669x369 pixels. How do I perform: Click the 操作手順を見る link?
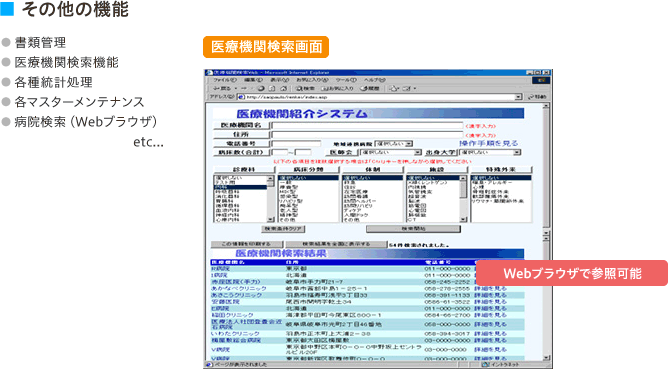coord(489,143)
